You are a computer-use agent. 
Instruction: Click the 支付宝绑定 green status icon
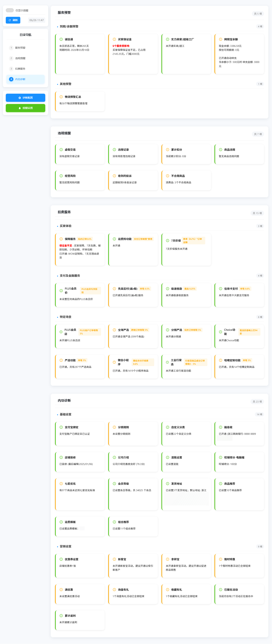click(x=61, y=427)
